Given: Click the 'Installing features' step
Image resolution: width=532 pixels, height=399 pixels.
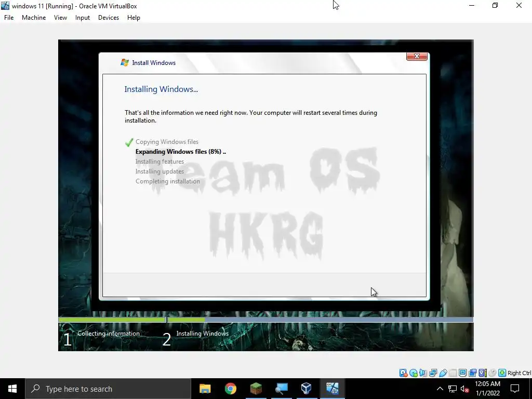Looking at the screenshot, I should (159, 162).
